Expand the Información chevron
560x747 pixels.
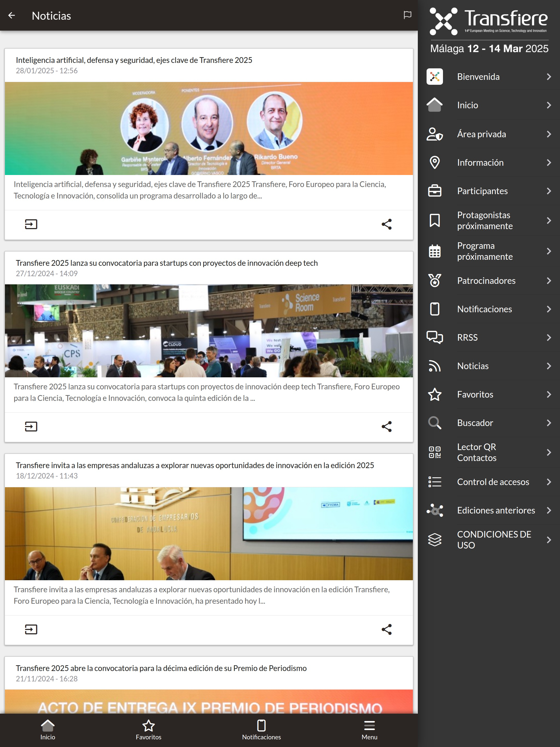[549, 162]
